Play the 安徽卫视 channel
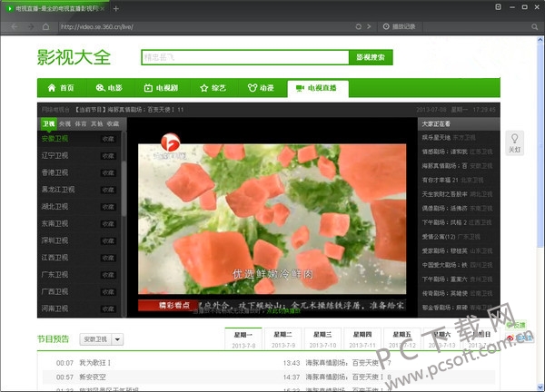This screenshot has width=545, height=392. coord(54,139)
